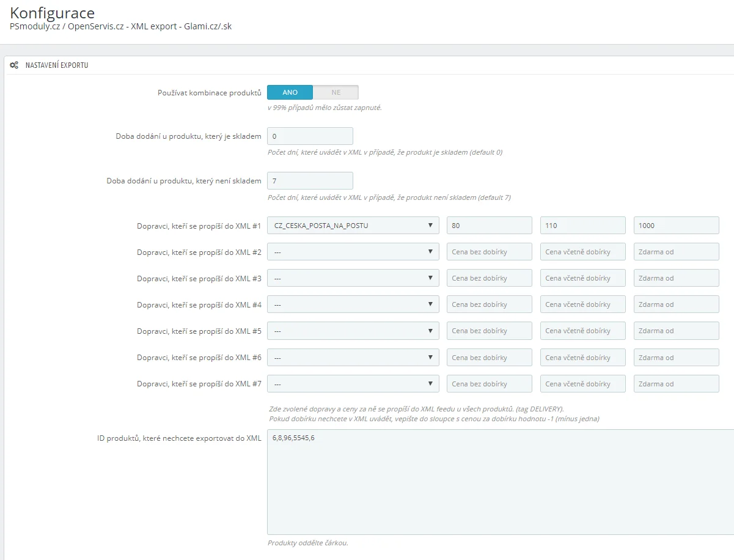Expand carrier dropdown for XML #2
Screen dimensions: 734x560
(x=353, y=252)
